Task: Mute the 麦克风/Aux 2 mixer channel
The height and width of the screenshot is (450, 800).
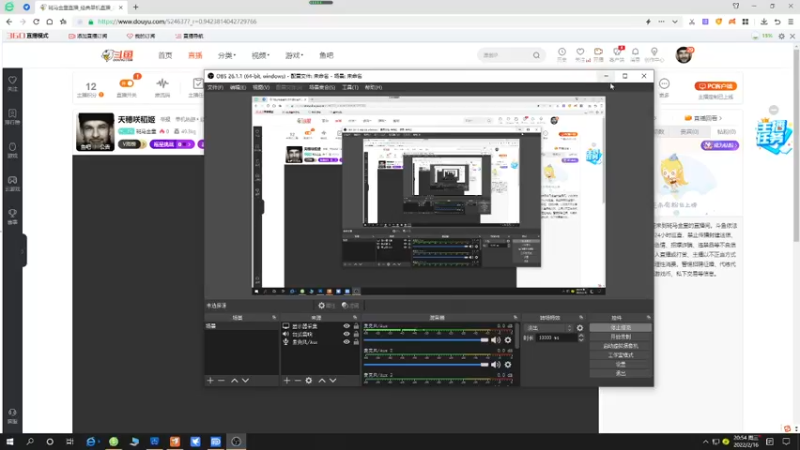Action: pyautogui.click(x=495, y=364)
